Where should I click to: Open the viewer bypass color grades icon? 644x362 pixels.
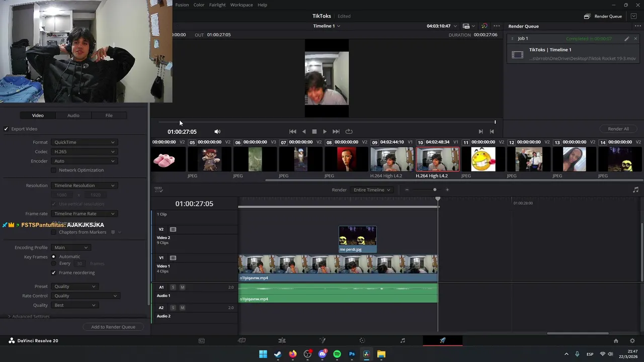484,26
